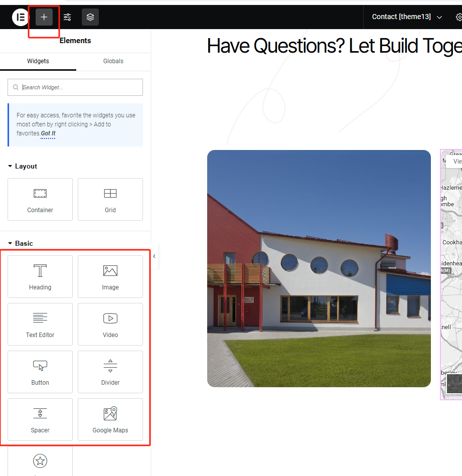Pick the Google Maps widget
462x476 pixels.
[x=110, y=419]
